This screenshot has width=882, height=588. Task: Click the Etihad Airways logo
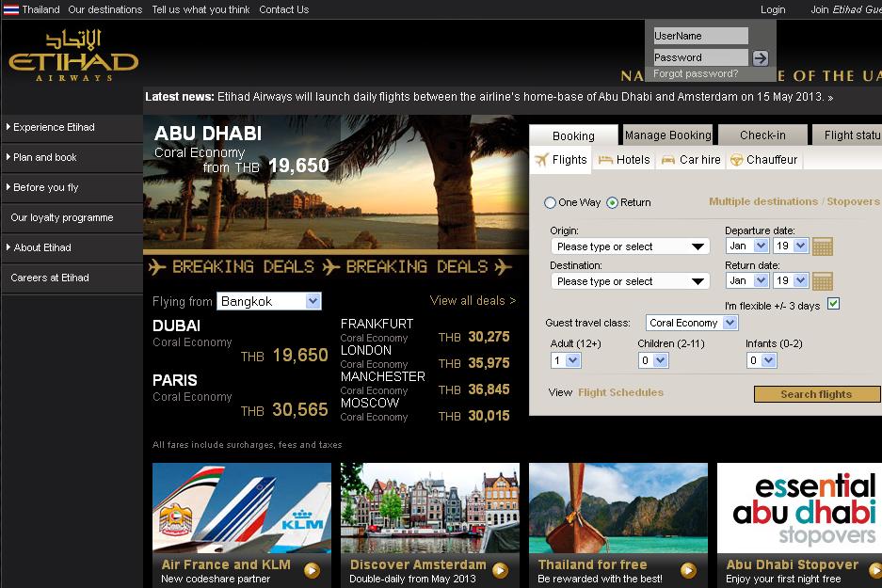tap(73, 56)
